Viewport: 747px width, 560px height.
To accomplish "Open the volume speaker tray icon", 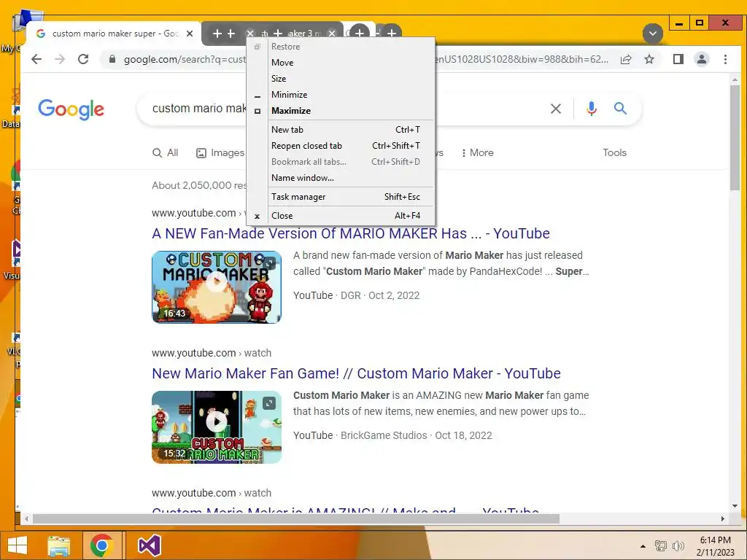I will click(x=678, y=545).
